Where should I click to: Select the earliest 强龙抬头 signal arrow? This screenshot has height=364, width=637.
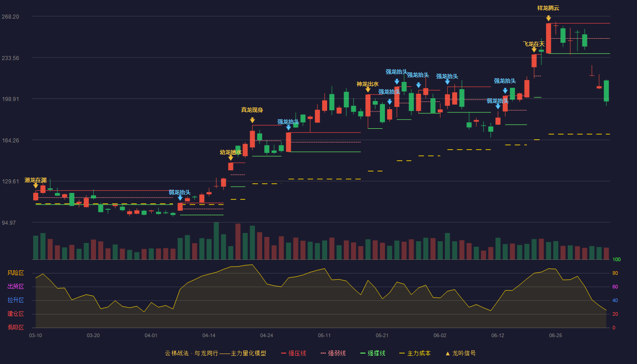pos(288,127)
